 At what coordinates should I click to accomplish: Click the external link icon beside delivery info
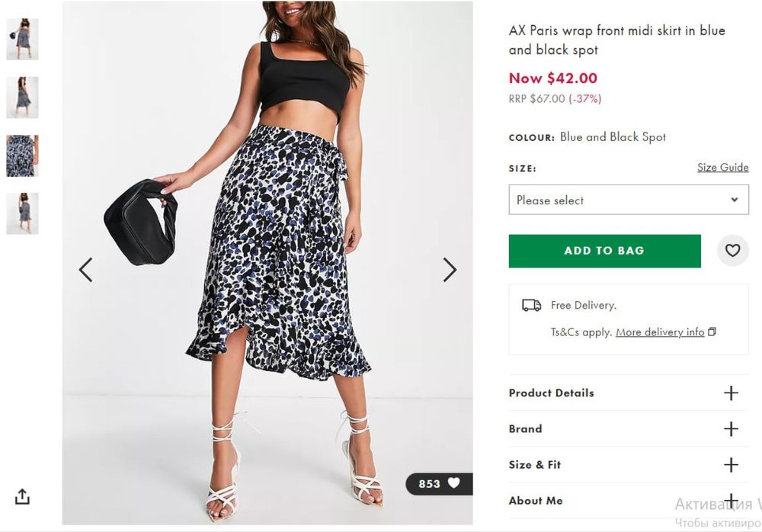click(712, 332)
